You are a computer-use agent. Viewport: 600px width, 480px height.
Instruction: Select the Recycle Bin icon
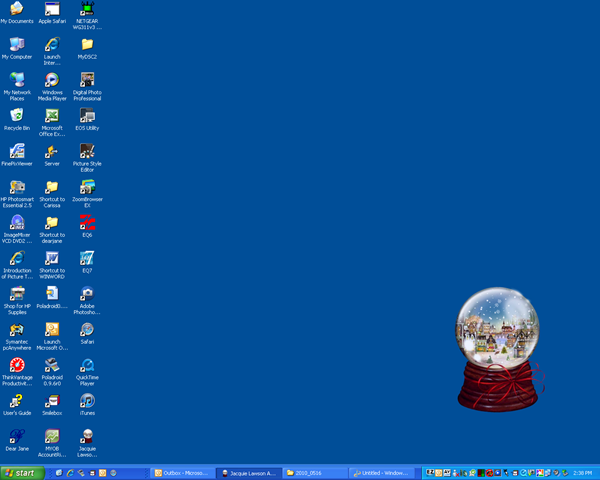coord(17,119)
